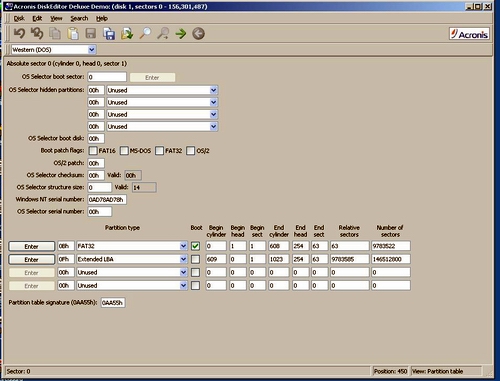
Task: Click the OS Selector boot sector field
Action: pyautogui.click(x=107, y=77)
